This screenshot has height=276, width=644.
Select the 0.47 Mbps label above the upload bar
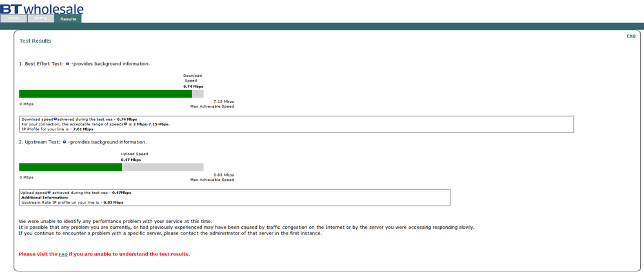click(130, 160)
